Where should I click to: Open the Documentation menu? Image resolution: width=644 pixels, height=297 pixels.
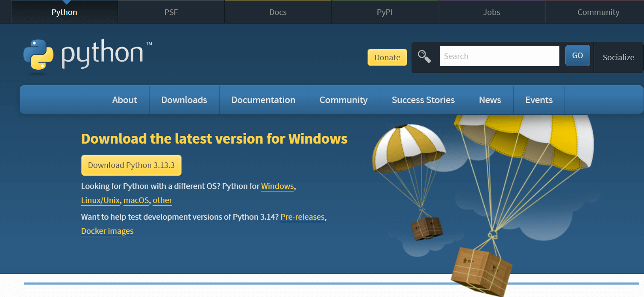coord(263,100)
